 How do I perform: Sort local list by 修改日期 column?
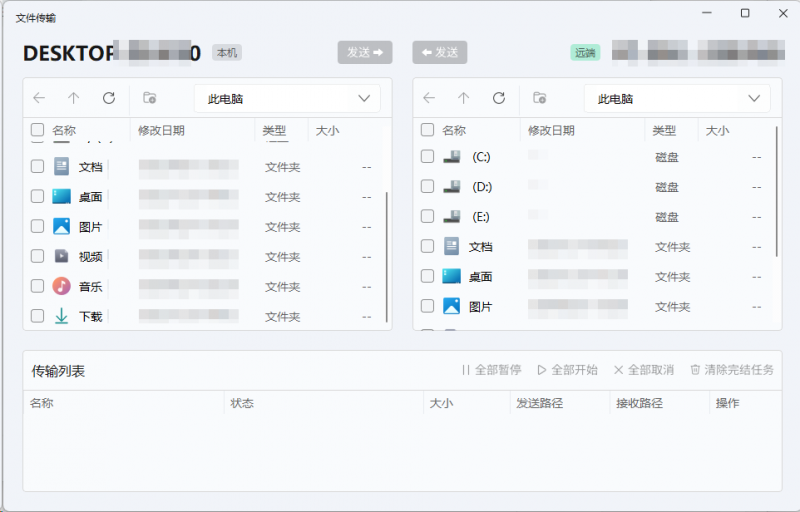(x=161, y=131)
